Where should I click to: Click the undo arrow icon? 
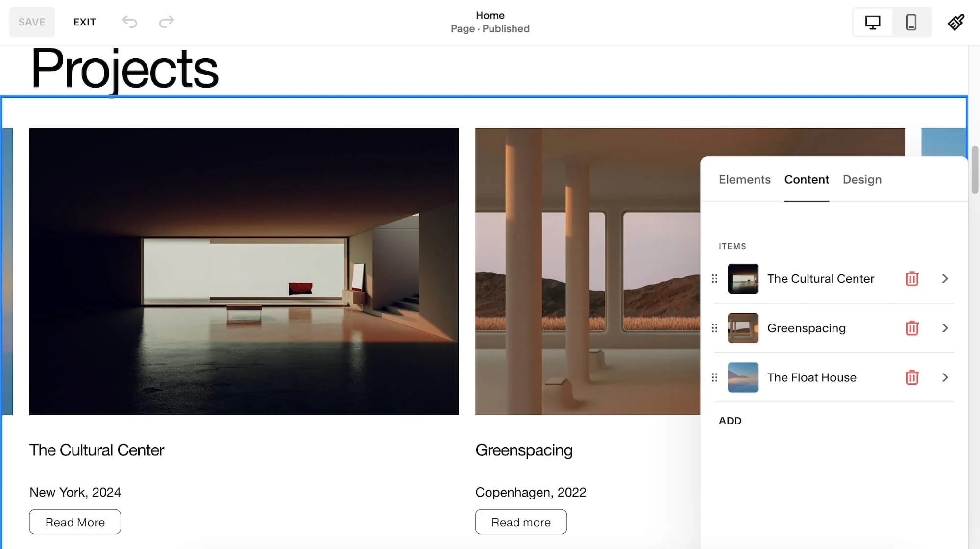pyautogui.click(x=130, y=22)
